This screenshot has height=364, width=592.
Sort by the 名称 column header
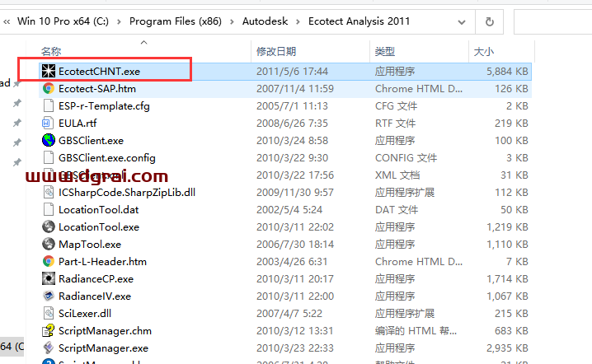point(51,51)
